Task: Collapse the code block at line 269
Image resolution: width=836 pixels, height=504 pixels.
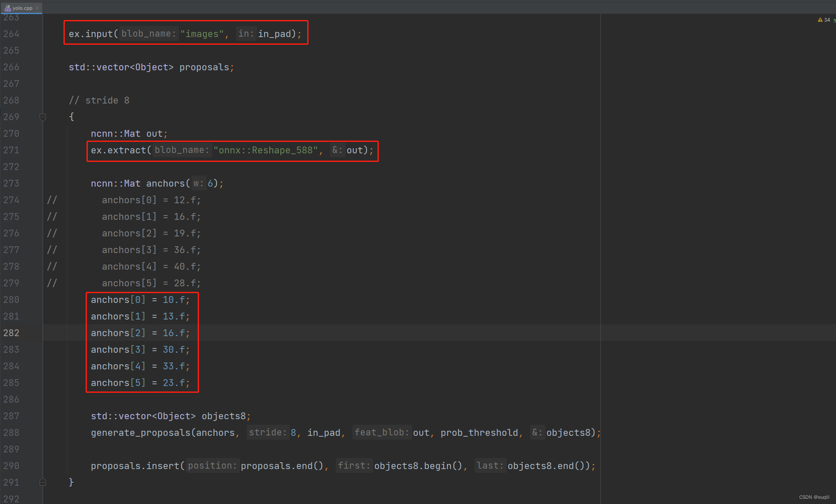Action: pos(43,117)
